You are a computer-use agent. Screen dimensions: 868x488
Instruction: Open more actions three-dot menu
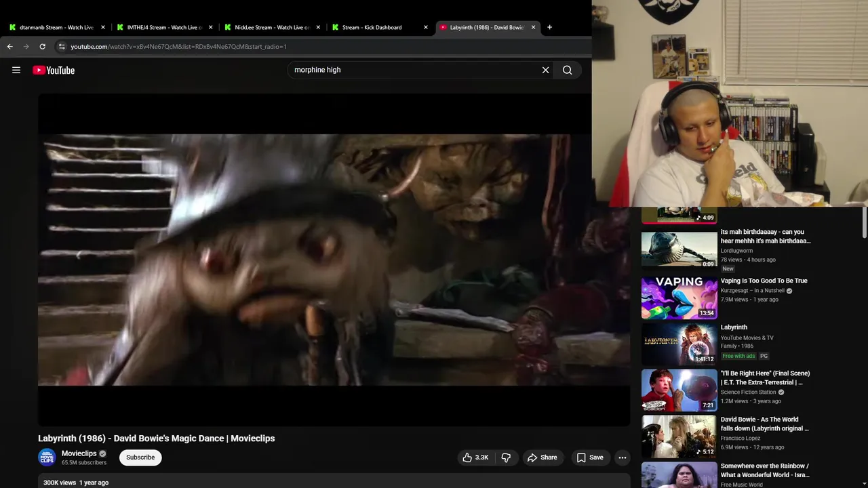pos(623,457)
